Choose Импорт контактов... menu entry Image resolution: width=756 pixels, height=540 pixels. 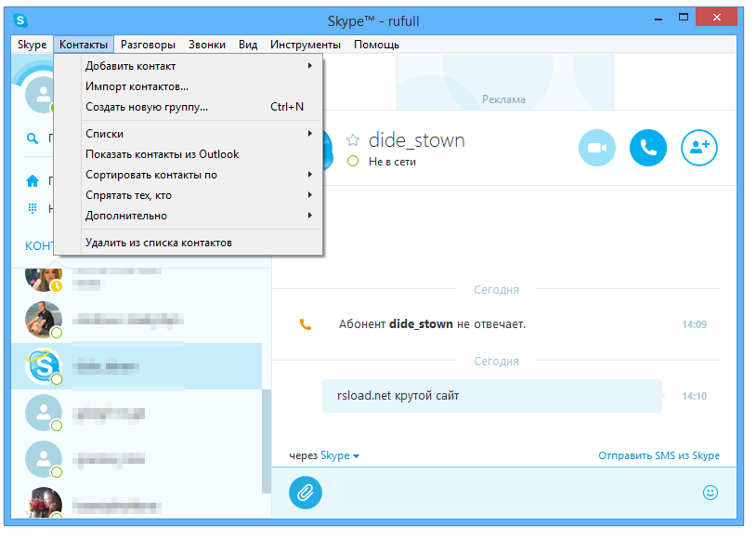point(188,86)
